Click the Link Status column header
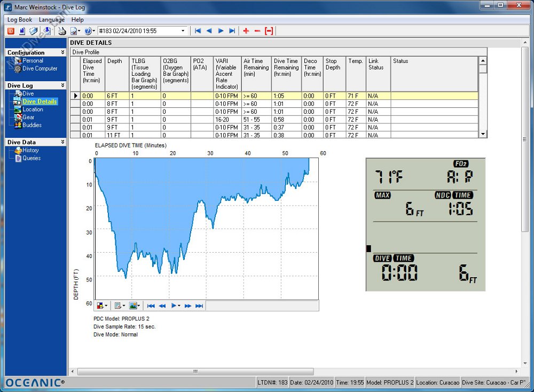This screenshot has height=392, width=534. pyautogui.click(x=378, y=74)
